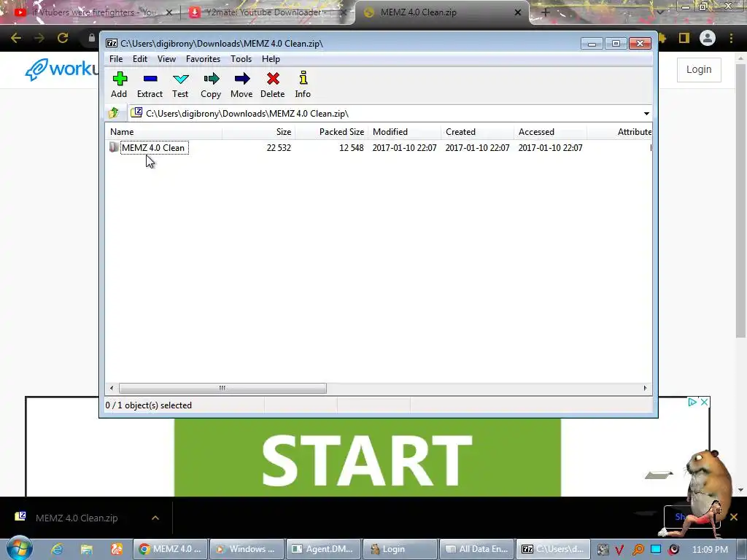Sort by the Packed Size column header

point(332,132)
